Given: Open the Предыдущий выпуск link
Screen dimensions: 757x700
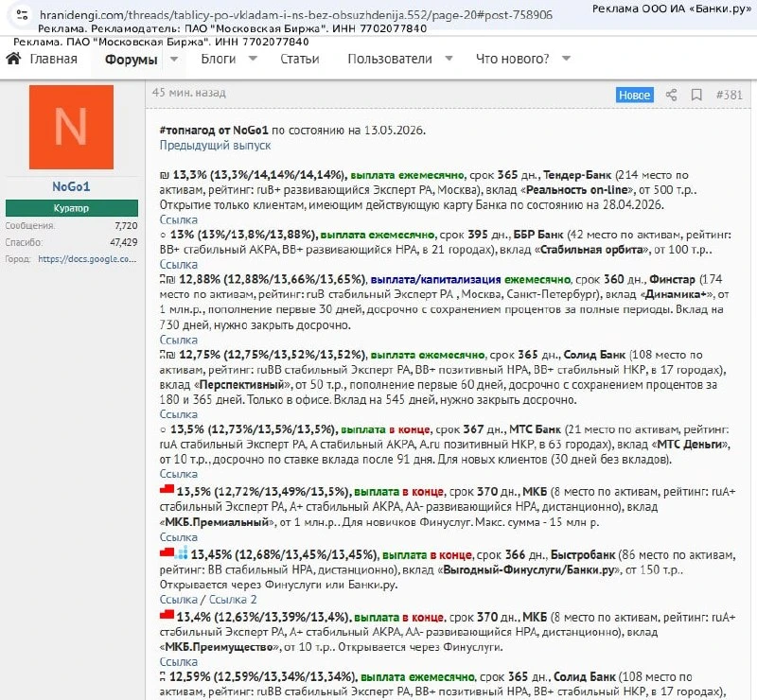Looking at the screenshot, I should [x=216, y=146].
